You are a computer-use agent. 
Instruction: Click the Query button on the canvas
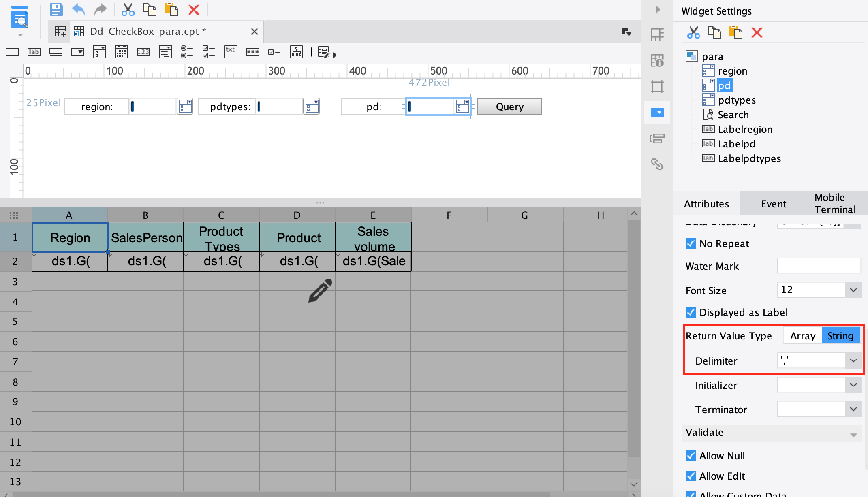(509, 107)
